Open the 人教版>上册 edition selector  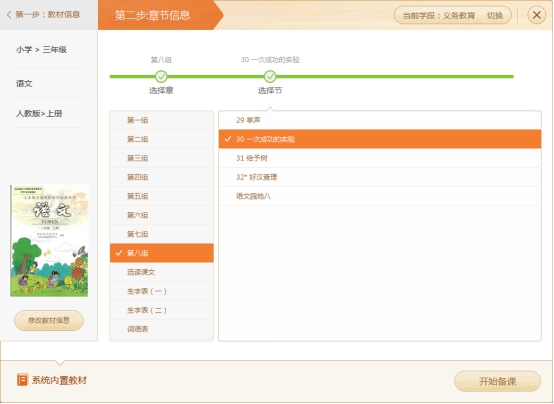coord(39,113)
